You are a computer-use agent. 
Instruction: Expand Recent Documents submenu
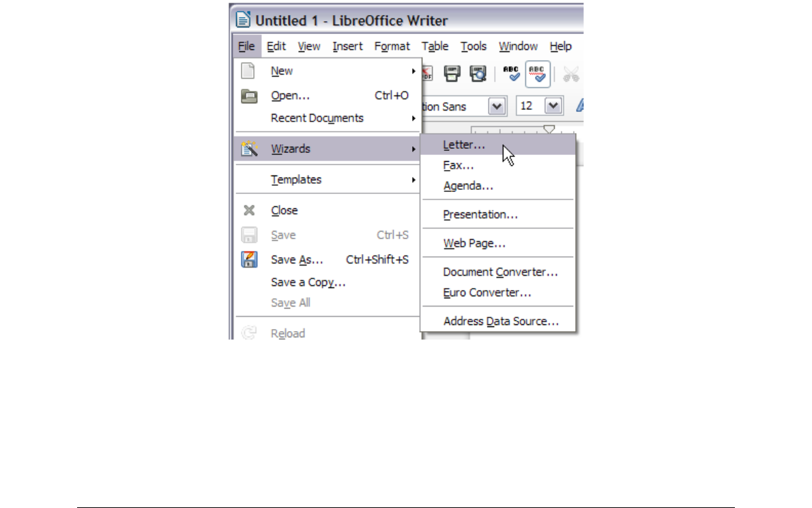pos(328,118)
